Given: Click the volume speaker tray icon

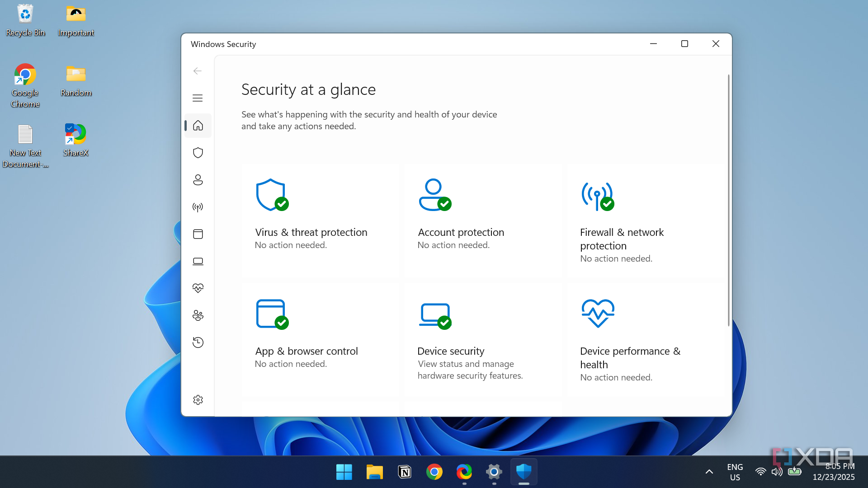Looking at the screenshot, I should tap(777, 472).
